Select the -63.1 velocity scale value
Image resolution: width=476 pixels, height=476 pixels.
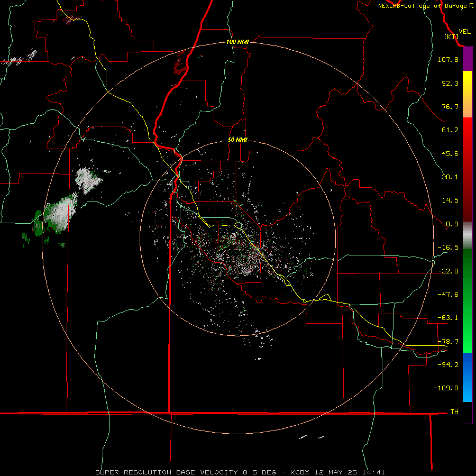point(448,318)
